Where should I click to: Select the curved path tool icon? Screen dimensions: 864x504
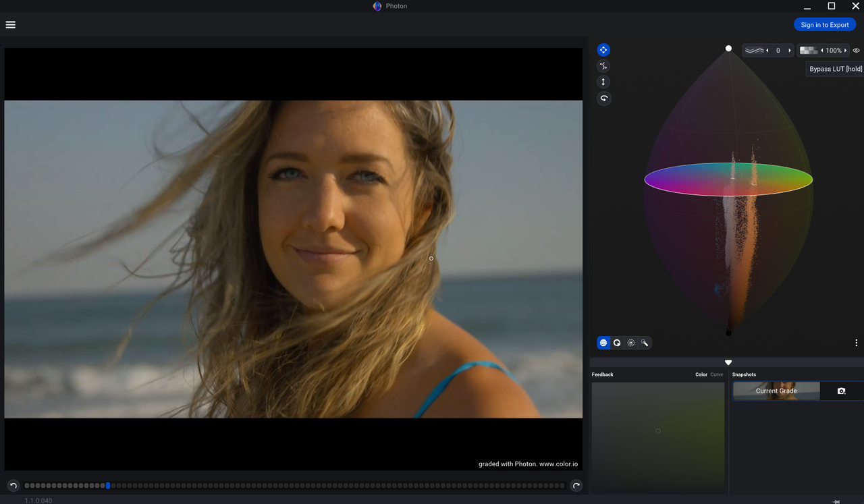pyautogui.click(x=603, y=66)
